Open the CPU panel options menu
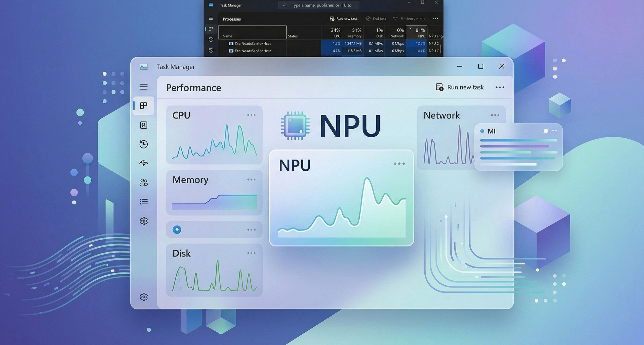This screenshot has width=644, height=345. point(252,115)
